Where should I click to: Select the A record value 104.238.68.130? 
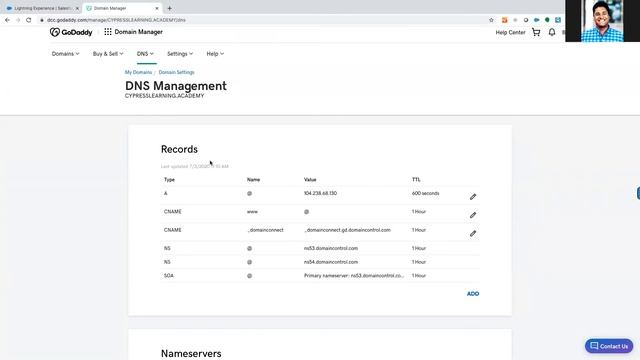[x=320, y=193]
